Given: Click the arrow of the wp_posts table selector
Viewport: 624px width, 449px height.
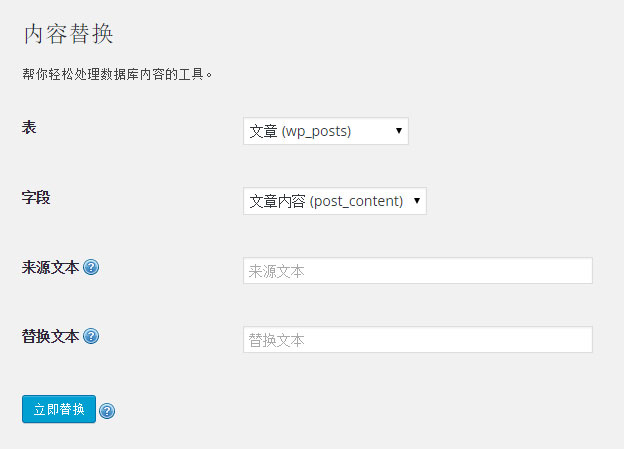Looking at the screenshot, I should pos(399,131).
